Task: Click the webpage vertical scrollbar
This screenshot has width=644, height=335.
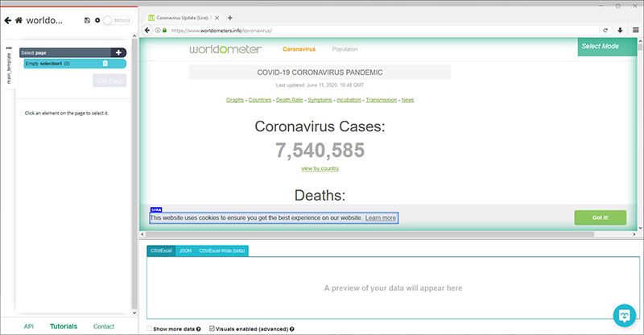Action: 640,48
